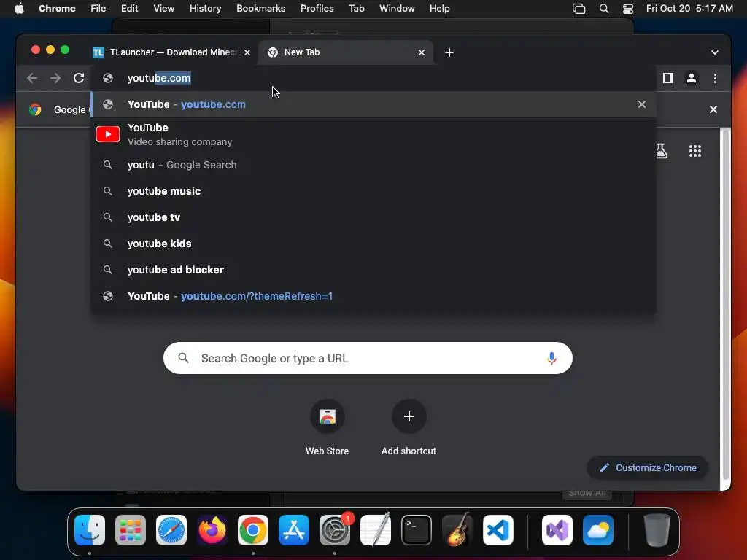
Task: Open Trash from the Dock
Action: pyautogui.click(x=657, y=530)
